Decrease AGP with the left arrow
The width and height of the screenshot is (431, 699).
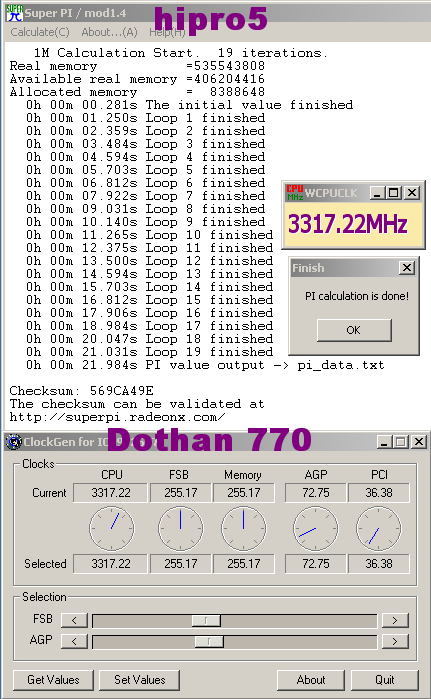click(74, 641)
